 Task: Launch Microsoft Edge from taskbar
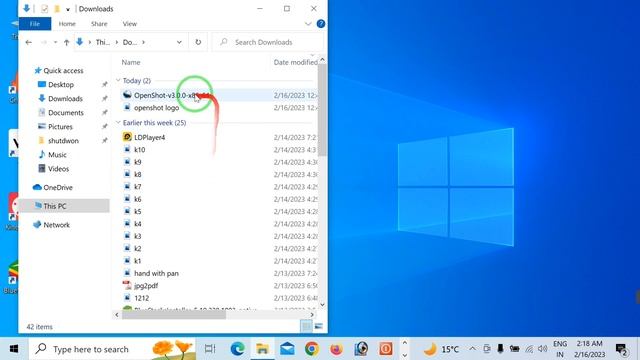[238, 349]
